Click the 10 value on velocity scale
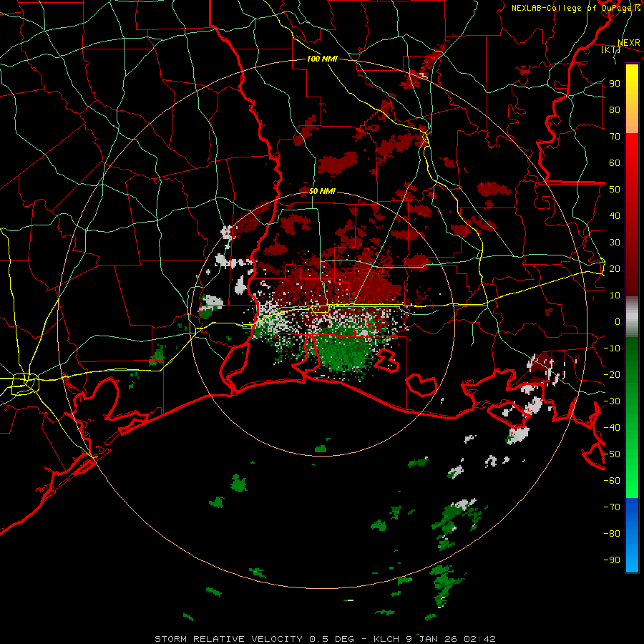Image resolution: width=644 pixels, height=644 pixels. point(615,296)
